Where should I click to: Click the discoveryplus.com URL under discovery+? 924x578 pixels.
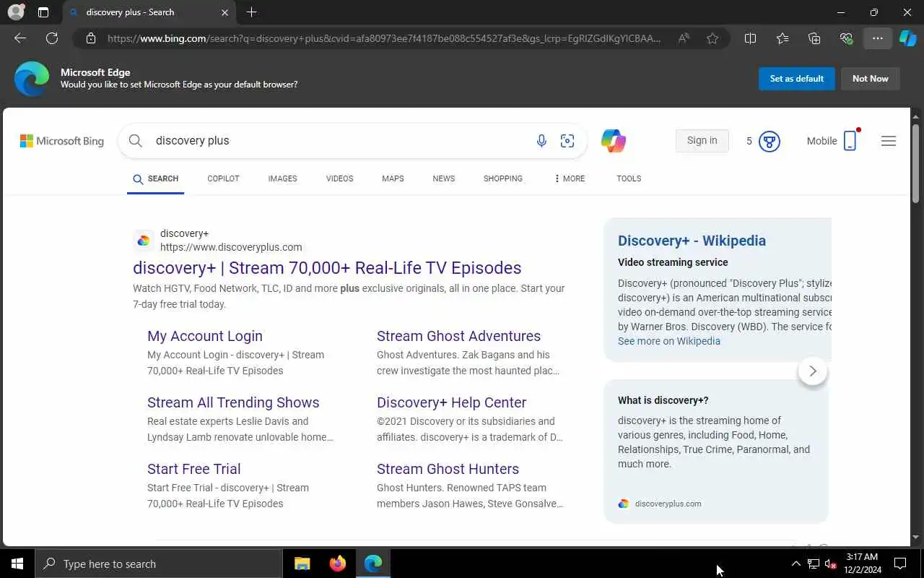[231, 247]
